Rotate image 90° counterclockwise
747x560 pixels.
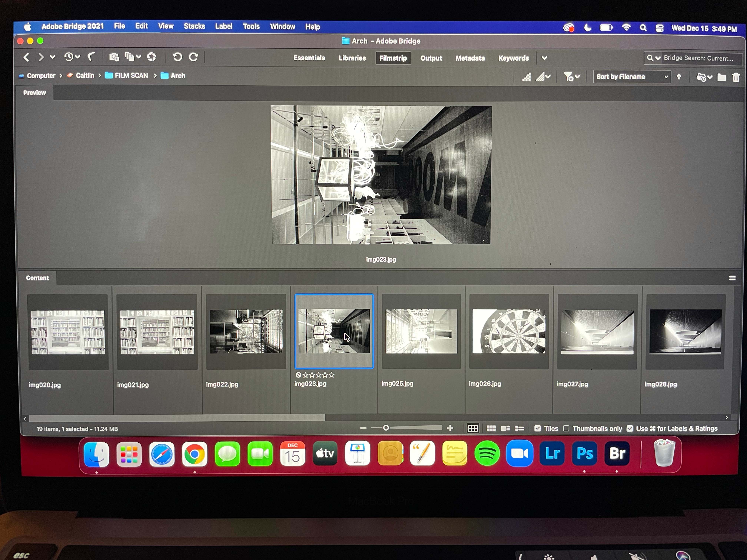(x=177, y=57)
